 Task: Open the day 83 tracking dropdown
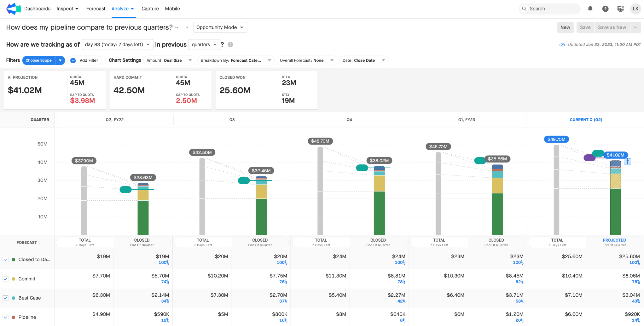(117, 45)
